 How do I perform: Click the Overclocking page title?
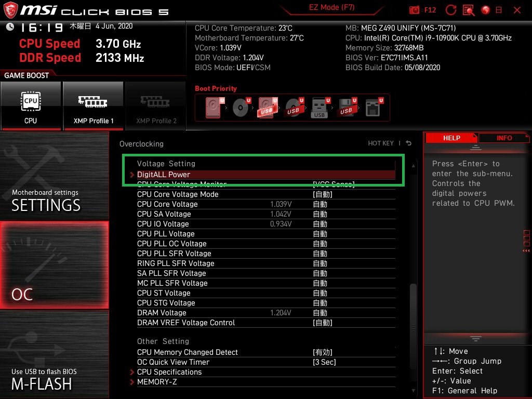coord(141,144)
